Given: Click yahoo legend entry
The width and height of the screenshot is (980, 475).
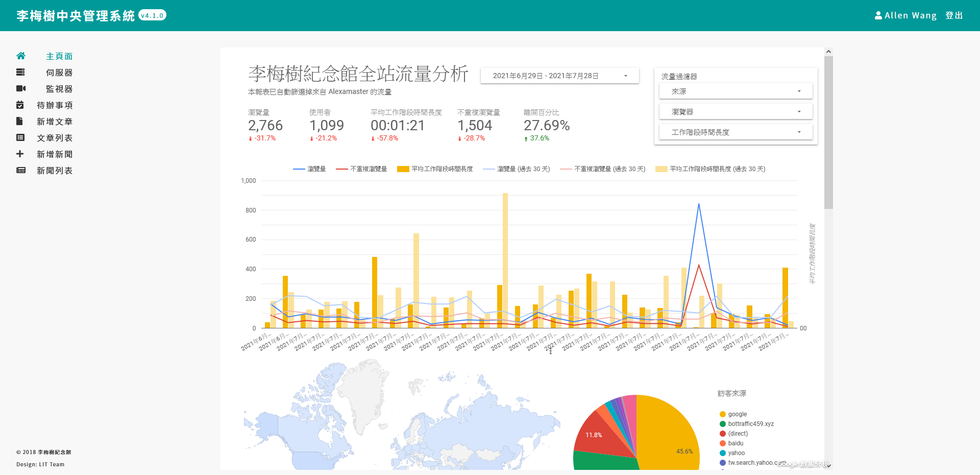Looking at the screenshot, I should [x=732, y=453].
